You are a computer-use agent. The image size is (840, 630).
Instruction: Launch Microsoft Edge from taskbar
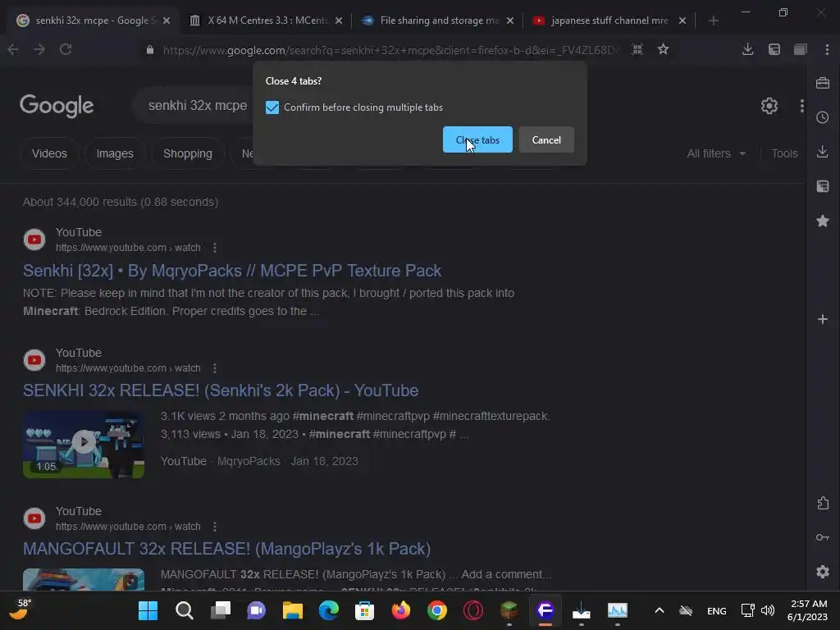(328, 610)
